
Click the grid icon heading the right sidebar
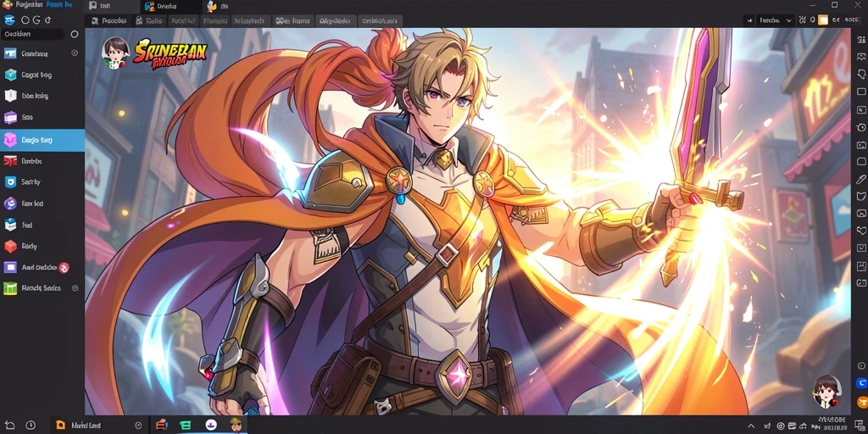(x=861, y=39)
